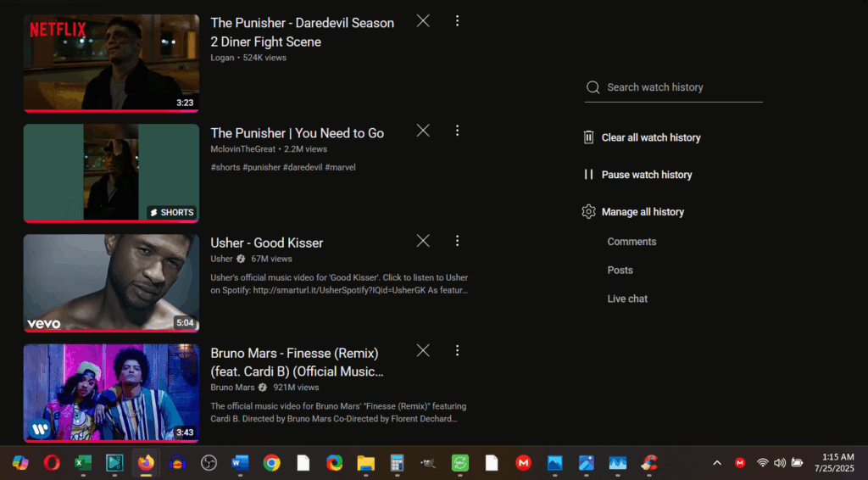Click the #daredevil hashtag

[x=303, y=167]
